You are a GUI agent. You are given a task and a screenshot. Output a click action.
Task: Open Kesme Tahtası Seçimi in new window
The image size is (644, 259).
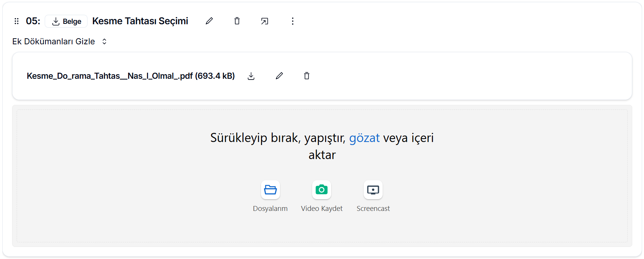[x=264, y=21]
